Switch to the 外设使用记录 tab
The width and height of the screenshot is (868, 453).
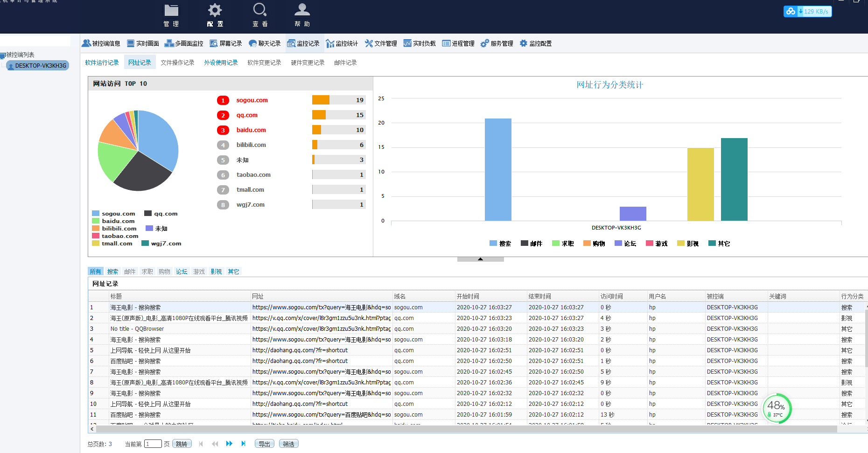point(221,63)
